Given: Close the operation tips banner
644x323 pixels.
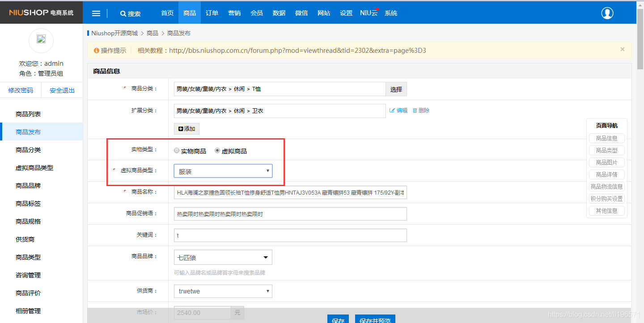Looking at the screenshot, I should [622, 49].
